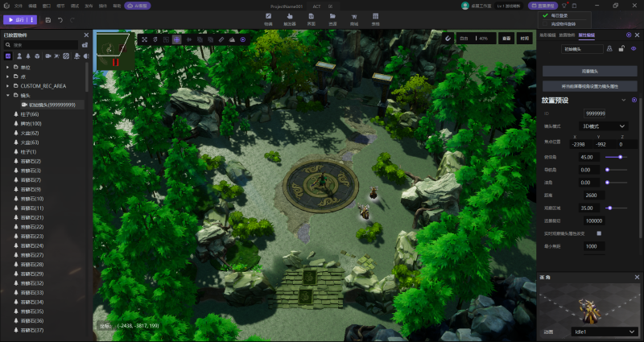Expand the second folder (点) in tree
The image size is (644, 342).
(7, 76)
